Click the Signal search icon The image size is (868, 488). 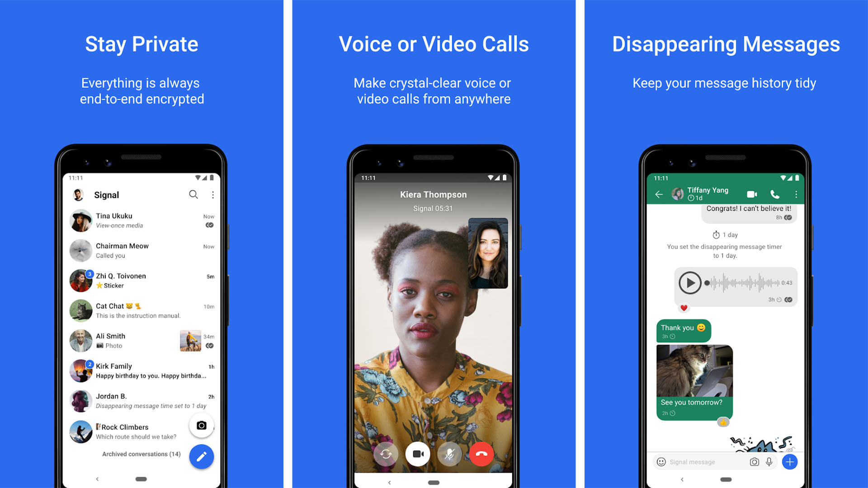(x=194, y=194)
